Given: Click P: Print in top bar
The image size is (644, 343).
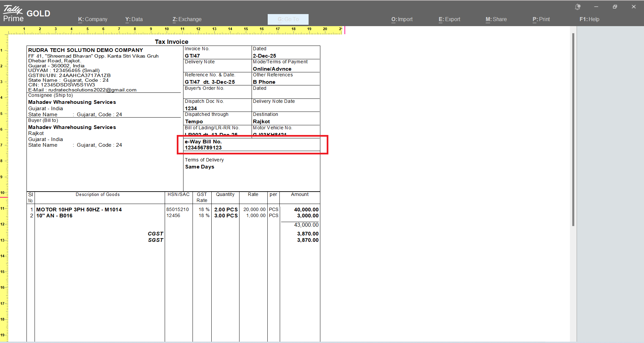Looking at the screenshot, I should 541,19.
